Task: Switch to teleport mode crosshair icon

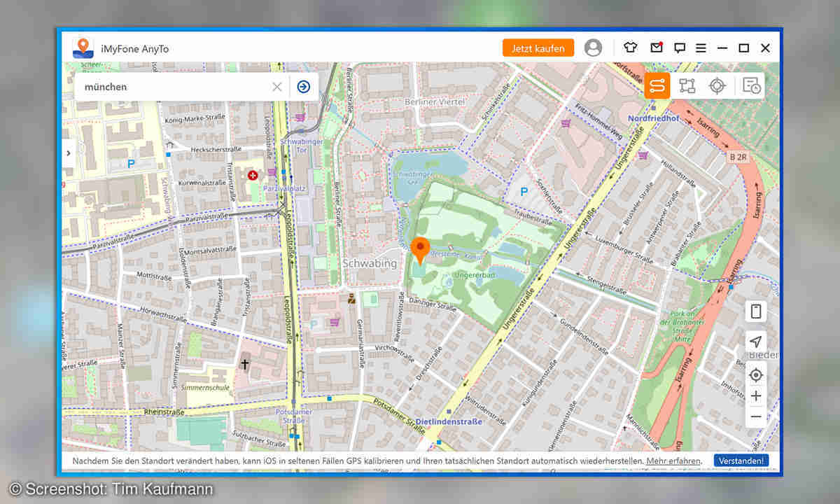Action: pos(717,86)
